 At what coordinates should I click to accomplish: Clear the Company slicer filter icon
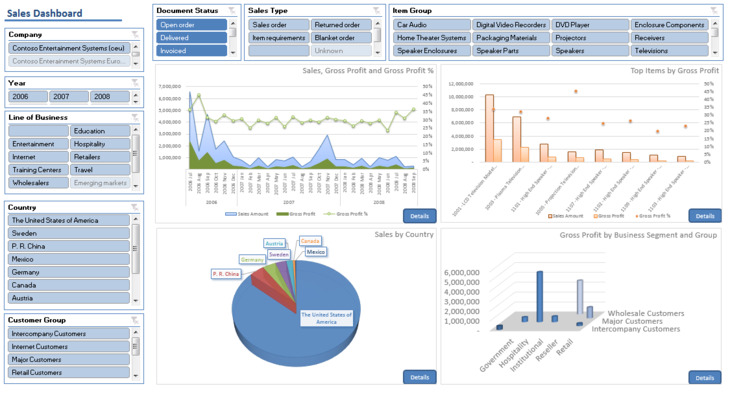(135, 34)
